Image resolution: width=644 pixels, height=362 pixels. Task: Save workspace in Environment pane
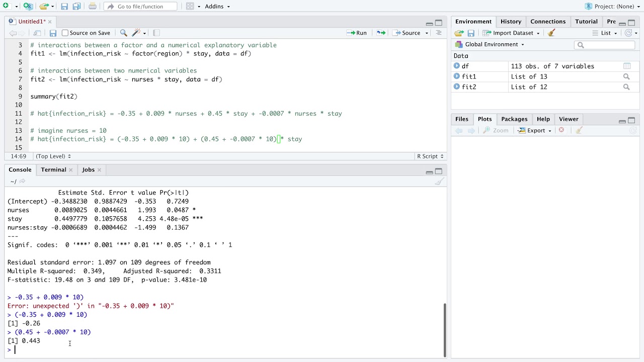pyautogui.click(x=471, y=33)
